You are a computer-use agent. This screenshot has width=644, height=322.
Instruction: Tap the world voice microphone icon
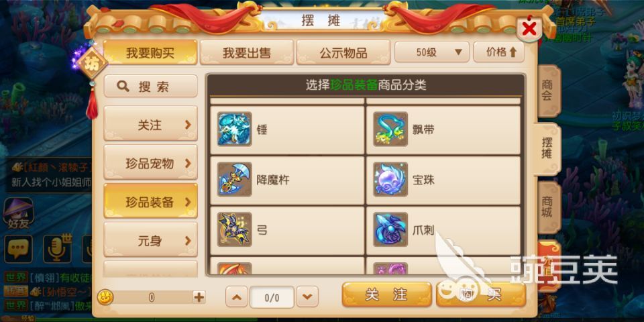click(x=56, y=249)
